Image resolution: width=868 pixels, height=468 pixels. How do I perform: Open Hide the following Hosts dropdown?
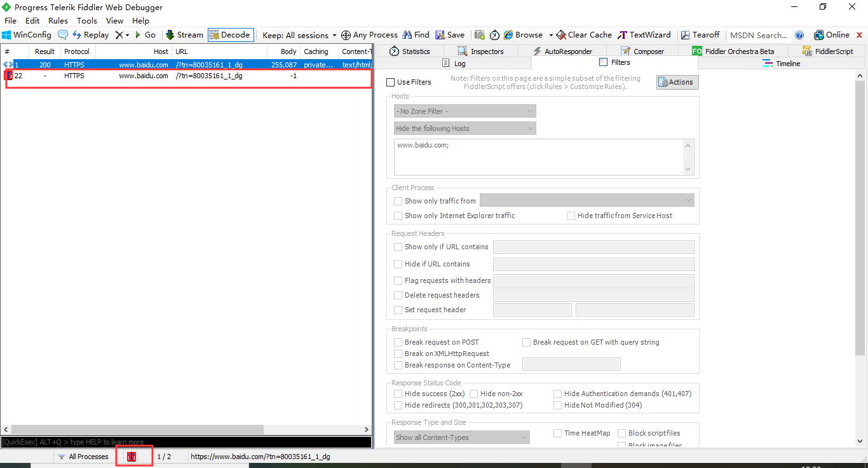coord(465,128)
